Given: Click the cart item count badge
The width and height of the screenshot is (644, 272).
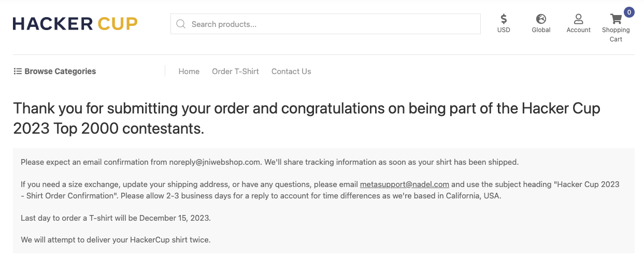Looking at the screenshot, I should click(x=628, y=12).
